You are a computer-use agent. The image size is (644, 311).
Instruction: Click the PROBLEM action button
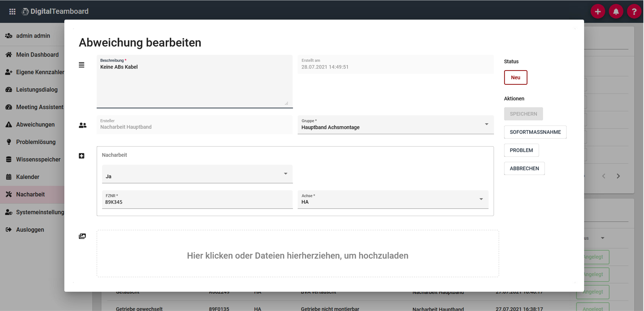point(521,150)
